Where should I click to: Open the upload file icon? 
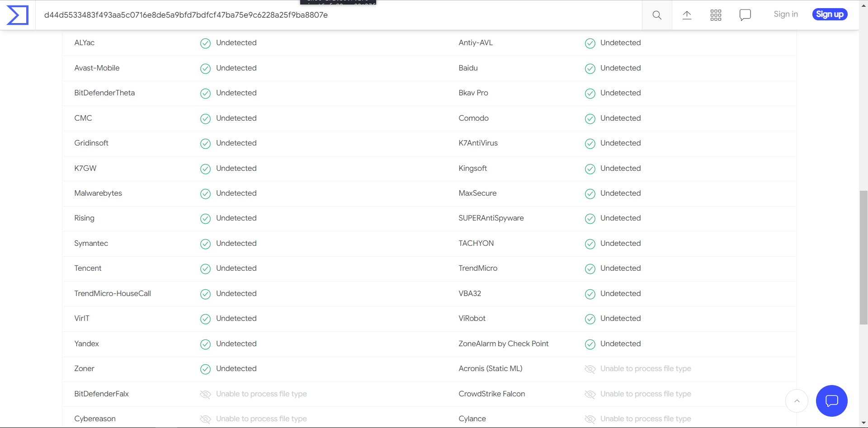pyautogui.click(x=687, y=15)
